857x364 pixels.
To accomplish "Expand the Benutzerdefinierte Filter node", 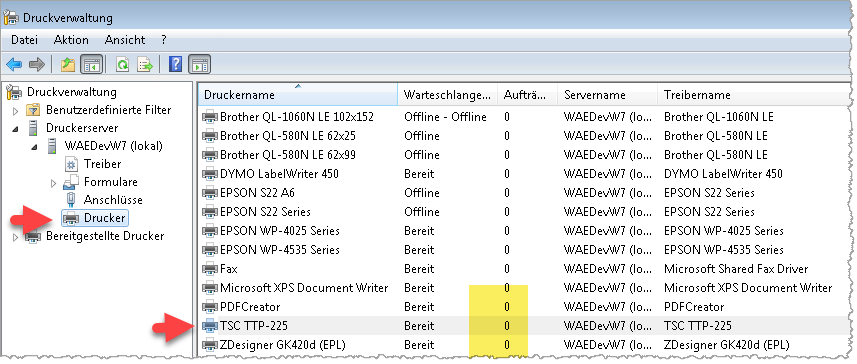I will pyautogui.click(x=15, y=110).
